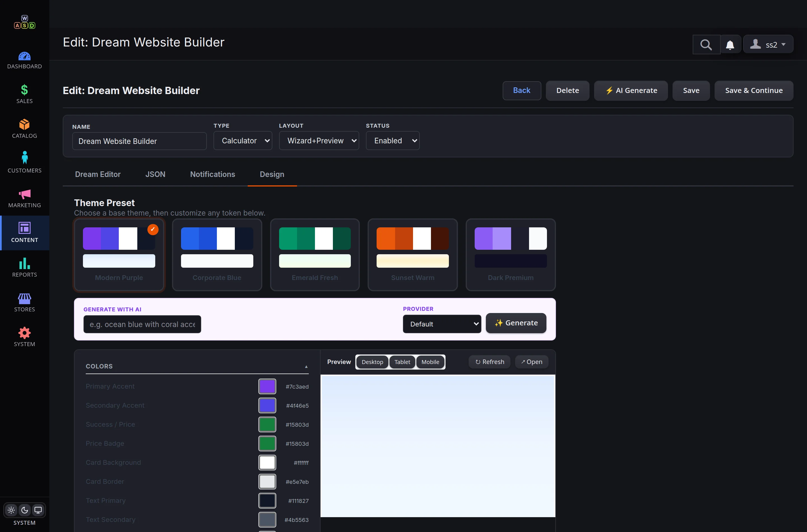Open the Sales section in sidebar

[x=24, y=94]
